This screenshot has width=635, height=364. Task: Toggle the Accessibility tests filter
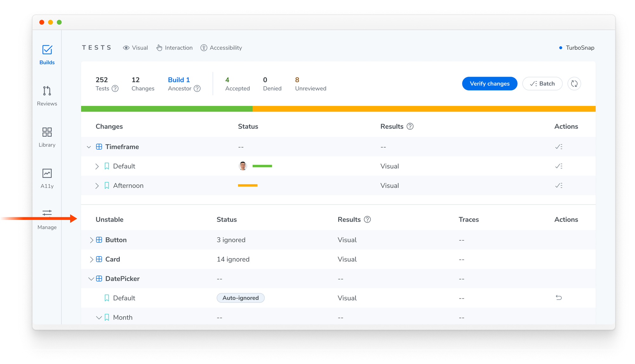[221, 48]
